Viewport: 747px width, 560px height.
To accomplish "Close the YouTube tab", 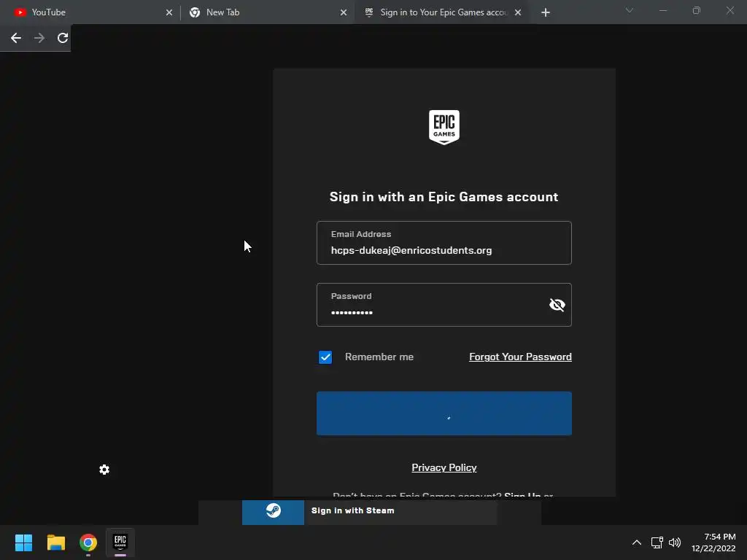I will click(x=169, y=12).
